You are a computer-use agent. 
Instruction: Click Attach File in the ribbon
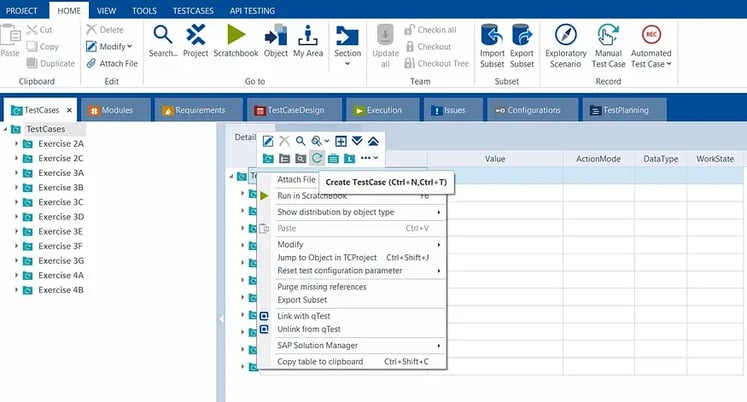(x=112, y=63)
